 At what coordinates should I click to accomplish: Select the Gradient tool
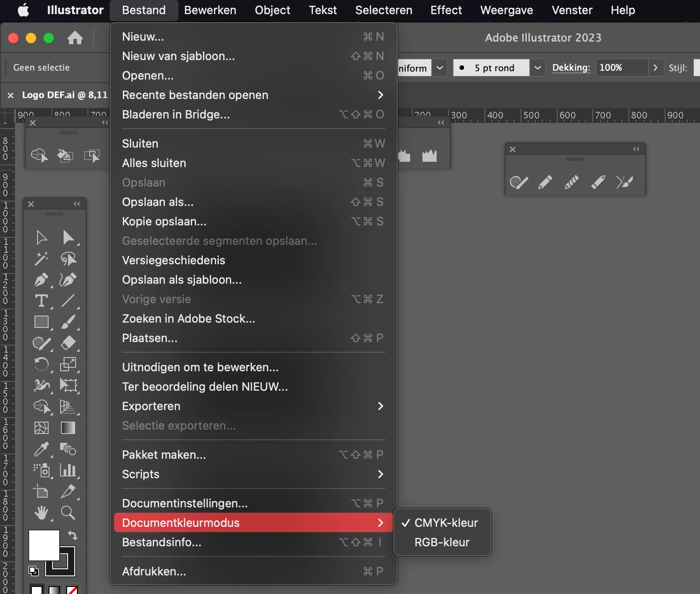tap(68, 428)
